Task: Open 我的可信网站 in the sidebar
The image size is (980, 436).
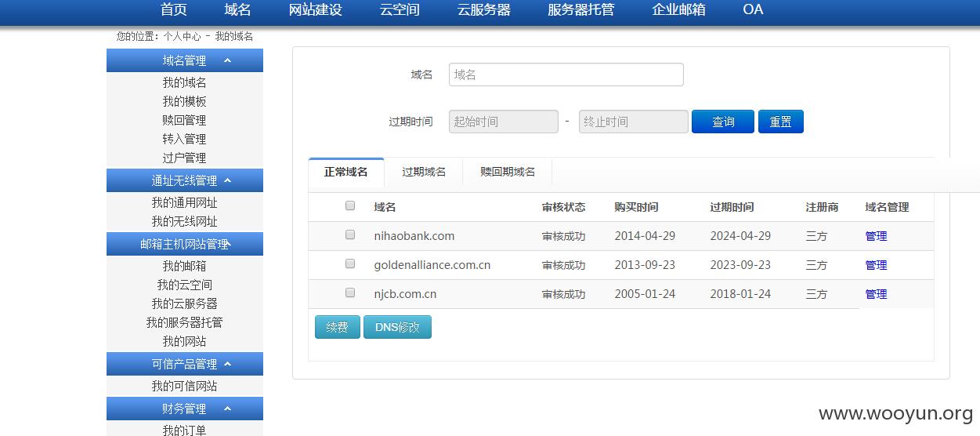Action: pyautogui.click(x=185, y=386)
